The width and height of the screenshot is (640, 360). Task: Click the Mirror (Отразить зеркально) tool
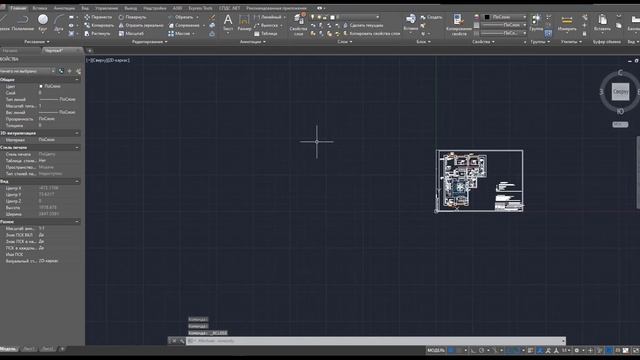[x=141, y=25]
